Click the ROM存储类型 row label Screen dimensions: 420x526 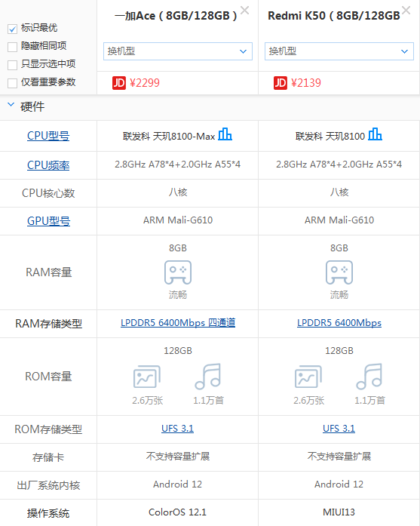(x=48, y=429)
